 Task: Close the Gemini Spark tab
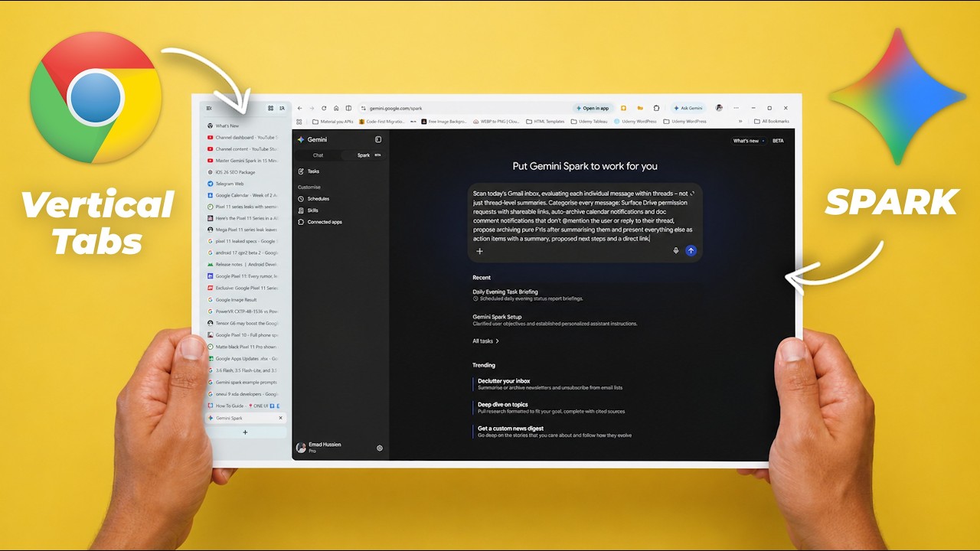(x=280, y=418)
